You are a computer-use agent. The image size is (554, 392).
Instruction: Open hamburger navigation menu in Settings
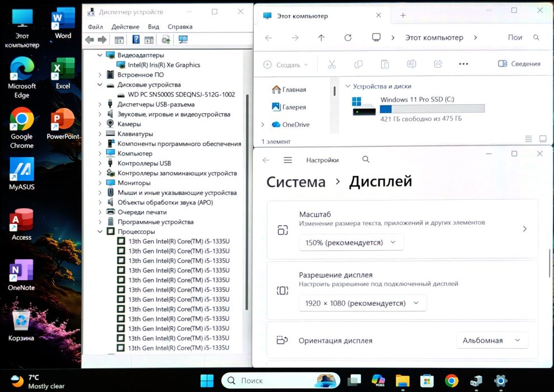(x=288, y=160)
